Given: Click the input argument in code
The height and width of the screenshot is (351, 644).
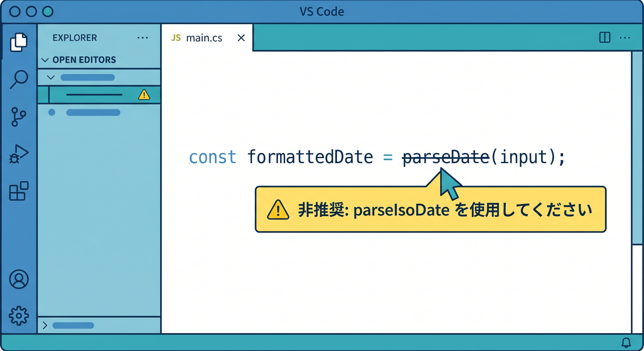Looking at the screenshot, I should (524, 158).
